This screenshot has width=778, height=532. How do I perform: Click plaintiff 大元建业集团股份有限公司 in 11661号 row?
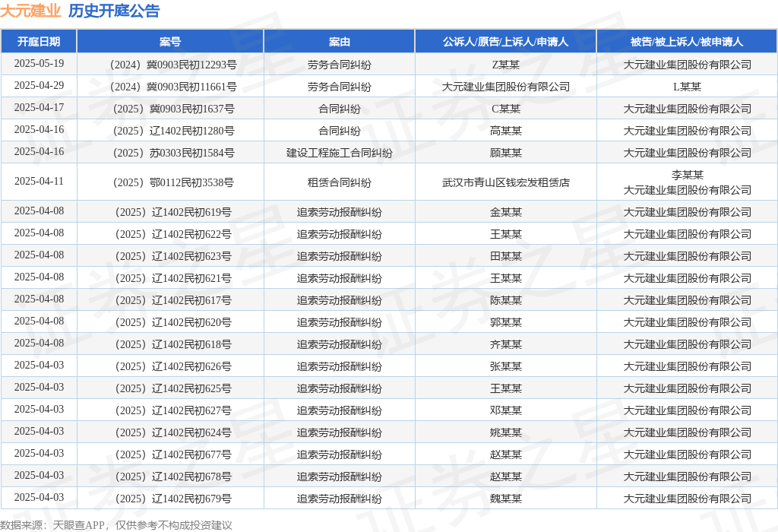[x=505, y=87]
